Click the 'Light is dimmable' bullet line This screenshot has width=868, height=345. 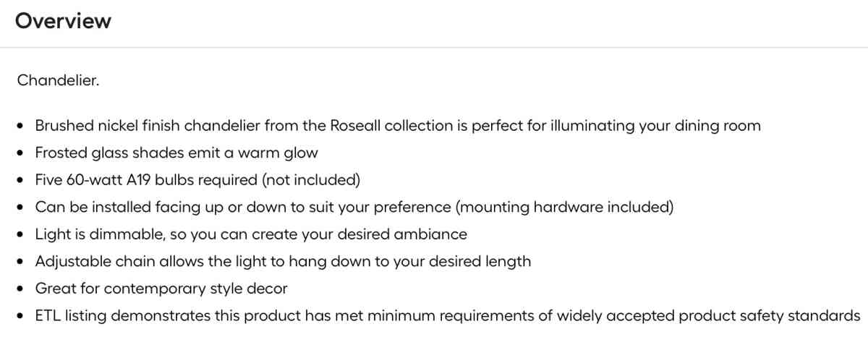251,234
